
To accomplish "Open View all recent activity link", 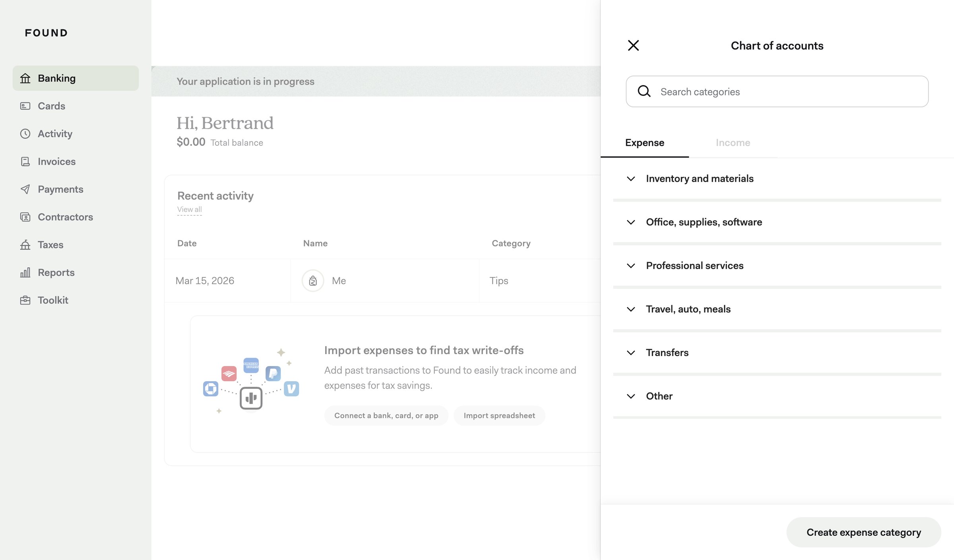I will (x=190, y=209).
